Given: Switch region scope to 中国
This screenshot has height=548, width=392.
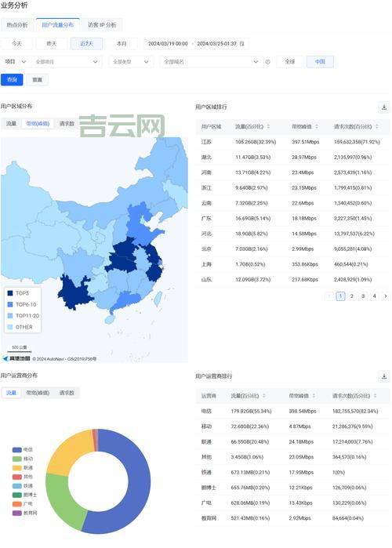Looking at the screenshot, I should 320,61.
